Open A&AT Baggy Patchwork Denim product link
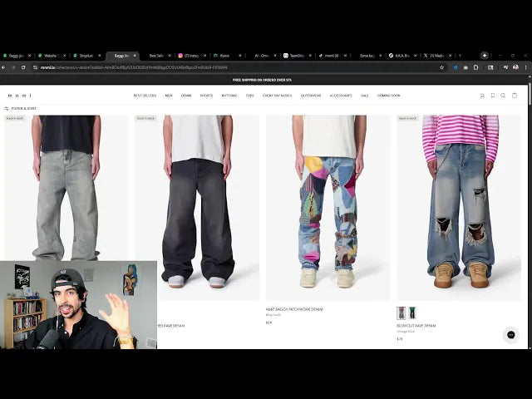Screen dimensions: 532x399 click(294, 309)
